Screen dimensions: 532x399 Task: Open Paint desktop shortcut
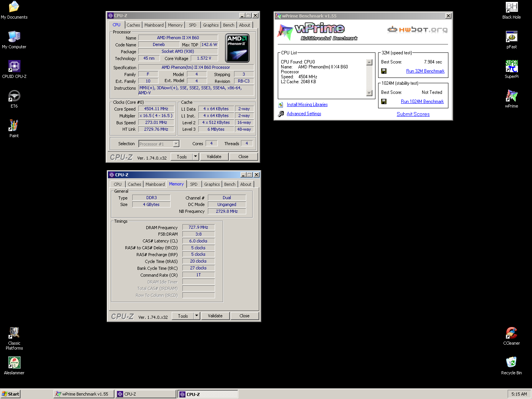coord(14,129)
